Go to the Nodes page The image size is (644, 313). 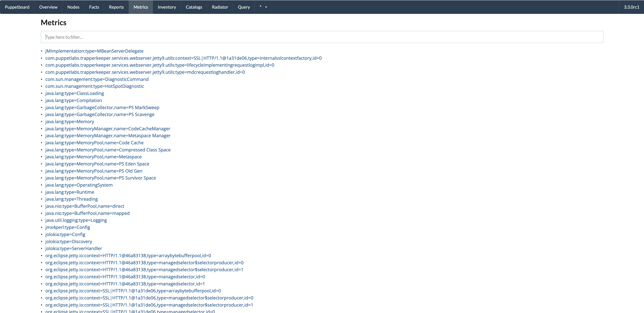pyautogui.click(x=73, y=7)
